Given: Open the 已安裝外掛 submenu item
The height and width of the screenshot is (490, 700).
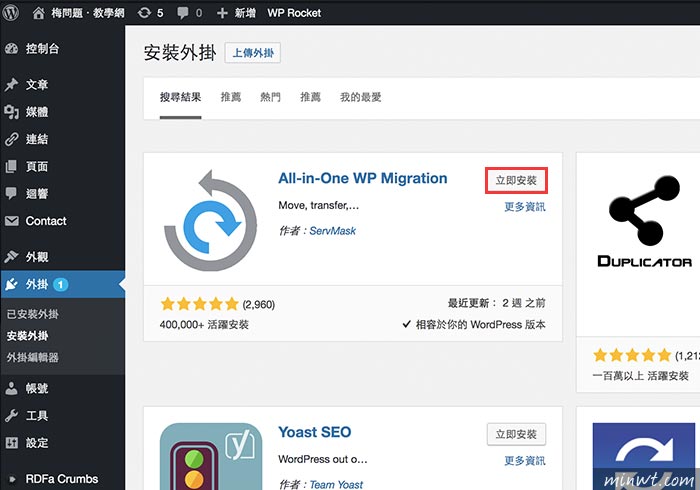Looking at the screenshot, I should pos(33,314).
